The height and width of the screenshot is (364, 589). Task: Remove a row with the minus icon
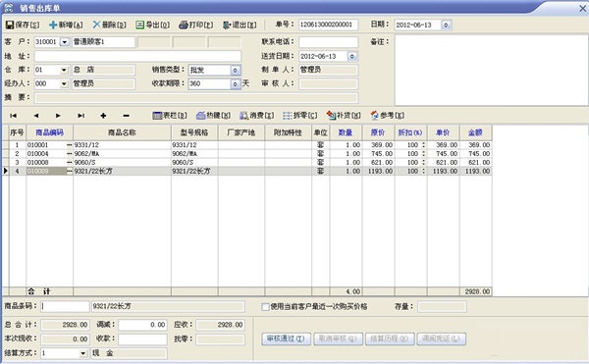click(x=127, y=116)
